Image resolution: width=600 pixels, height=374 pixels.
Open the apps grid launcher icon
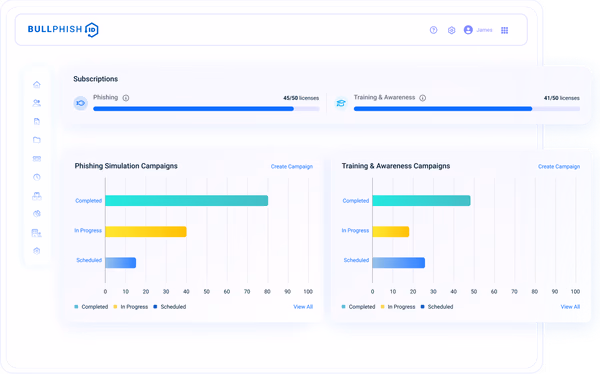(x=504, y=30)
